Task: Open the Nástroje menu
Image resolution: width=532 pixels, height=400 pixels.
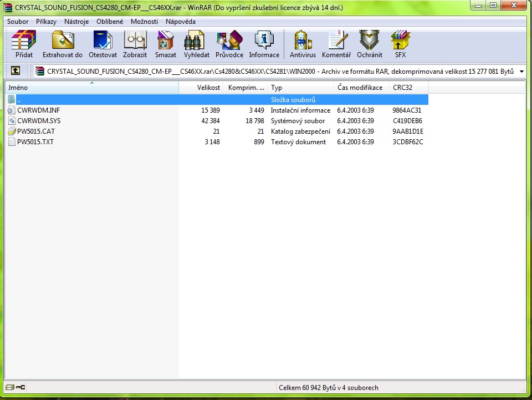Action: coord(76,22)
